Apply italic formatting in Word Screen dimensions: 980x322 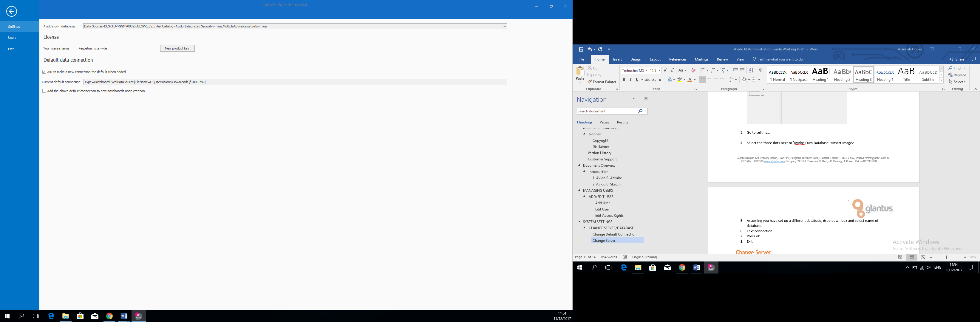coord(630,80)
